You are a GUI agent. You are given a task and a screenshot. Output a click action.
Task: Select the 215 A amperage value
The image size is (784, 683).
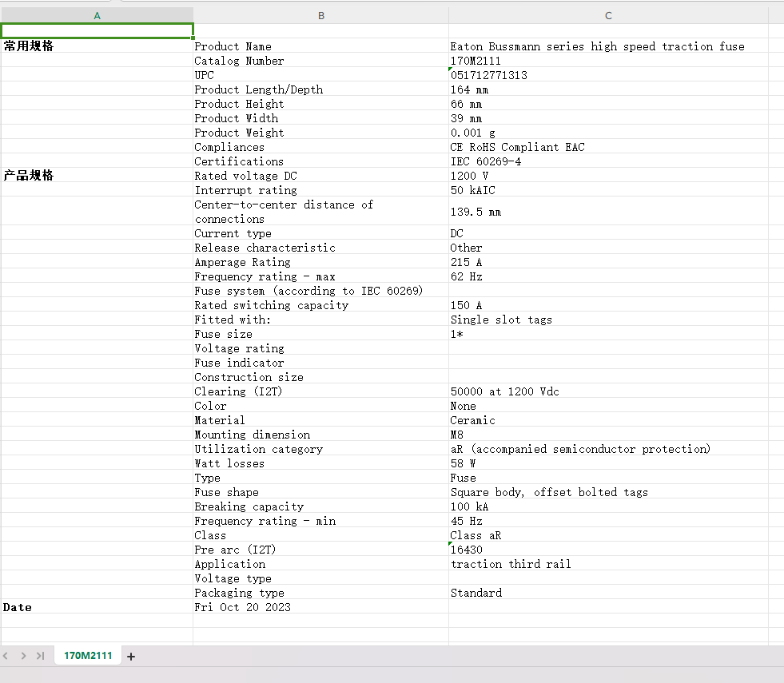[x=608, y=262]
